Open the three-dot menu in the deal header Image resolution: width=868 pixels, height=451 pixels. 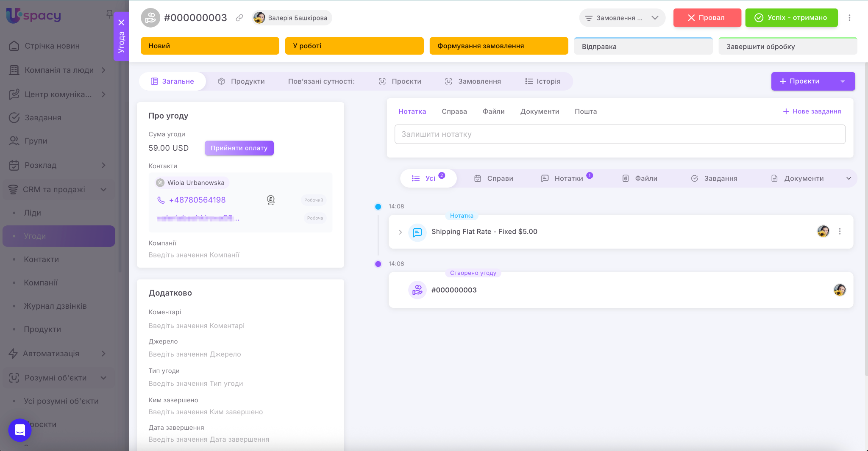point(849,18)
